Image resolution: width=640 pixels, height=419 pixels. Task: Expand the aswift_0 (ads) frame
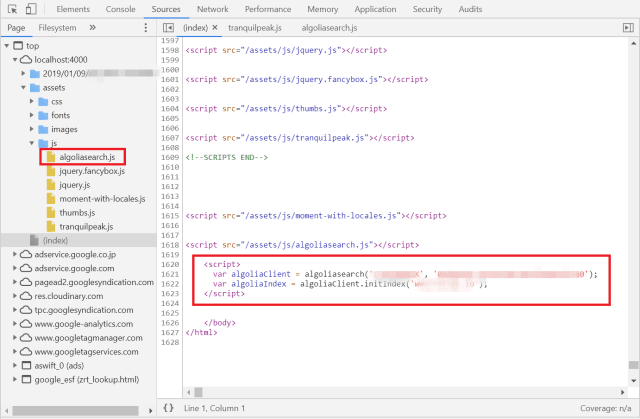coord(15,365)
